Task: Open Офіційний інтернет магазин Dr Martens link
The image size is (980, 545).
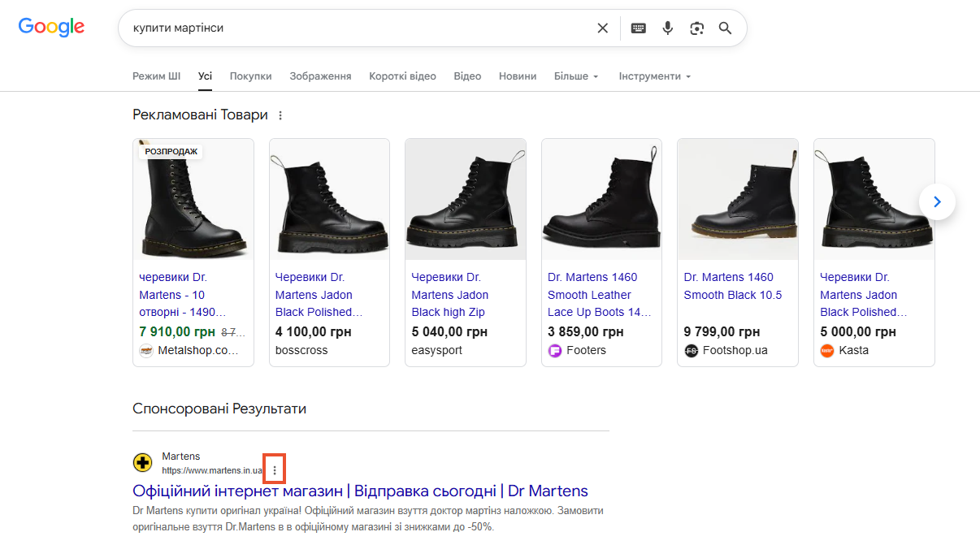Action: pyautogui.click(x=360, y=491)
